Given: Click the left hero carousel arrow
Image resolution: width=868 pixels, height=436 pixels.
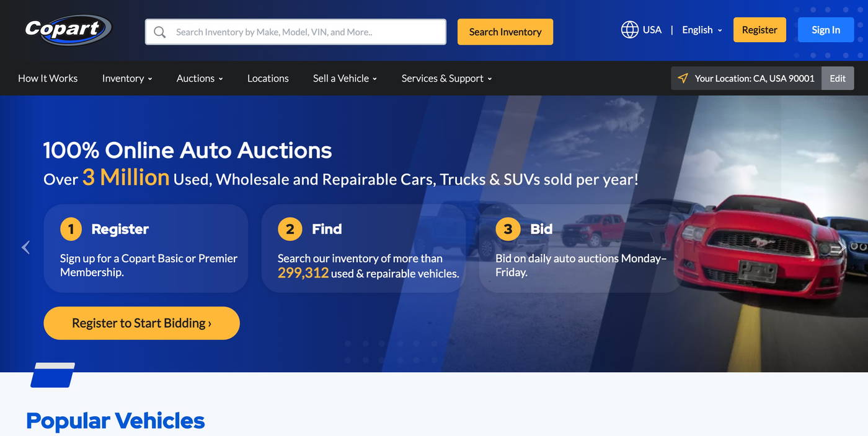Looking at the screenshot, I should (25, 247).
